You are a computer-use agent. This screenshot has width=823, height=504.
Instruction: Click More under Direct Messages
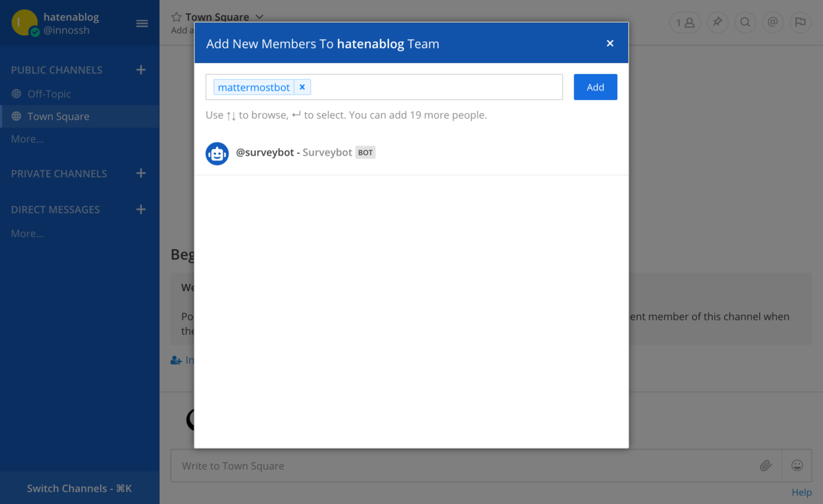[27, 233]
